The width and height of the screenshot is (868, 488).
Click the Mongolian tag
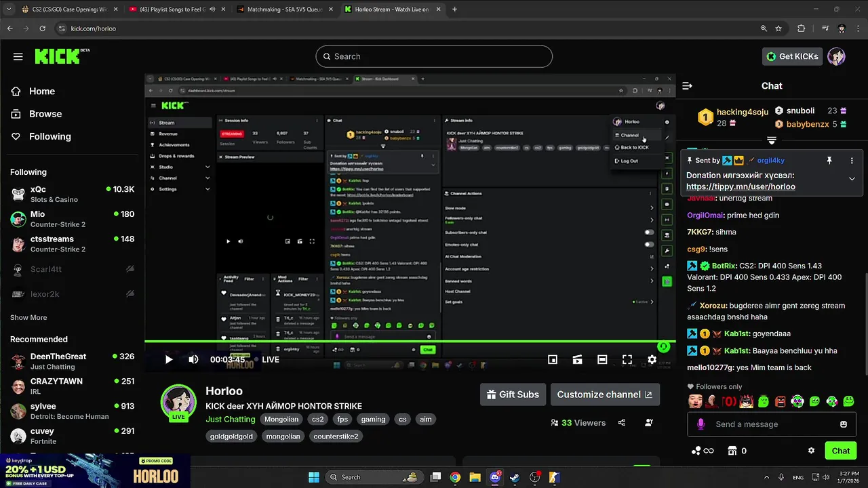point(281,420)
